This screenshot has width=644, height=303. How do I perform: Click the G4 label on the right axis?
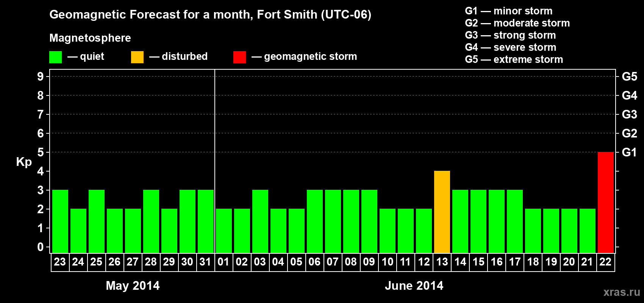[630, 95]
